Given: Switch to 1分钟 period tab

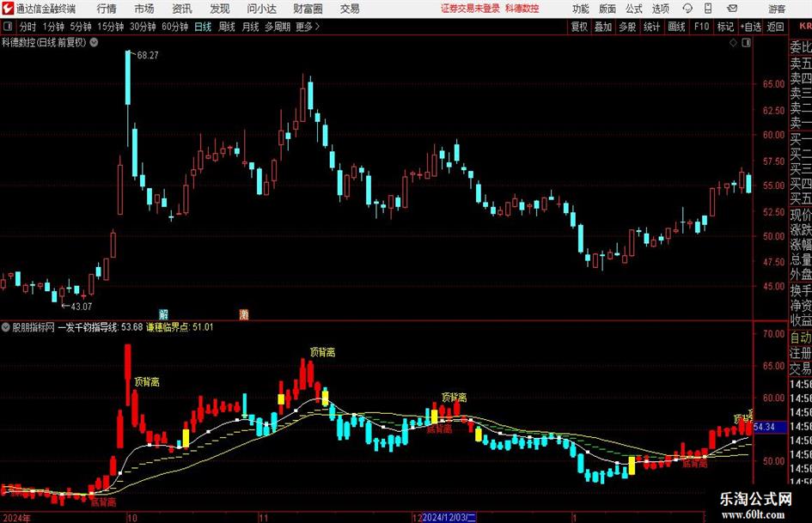Looking at the screenshot, I should point(53,27).
